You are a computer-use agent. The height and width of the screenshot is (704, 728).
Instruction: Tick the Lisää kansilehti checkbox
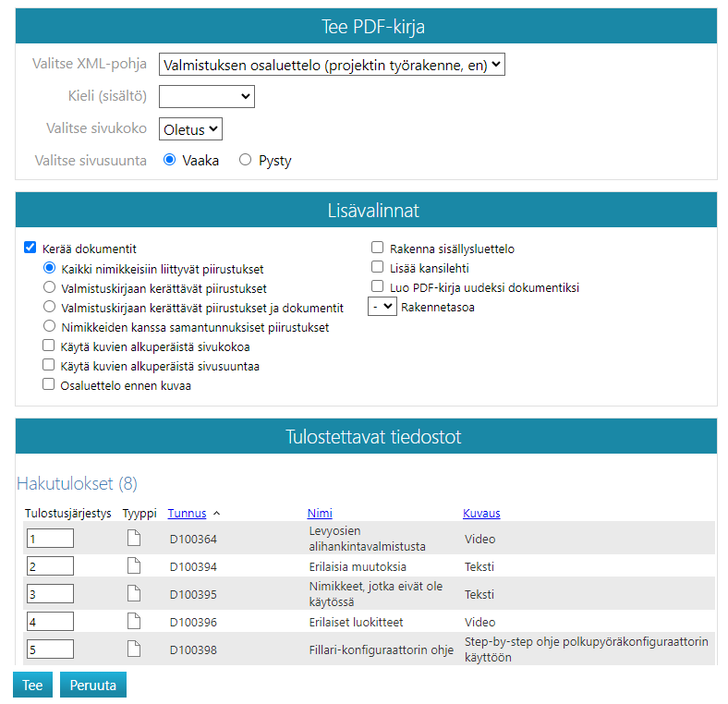[377, 267]
